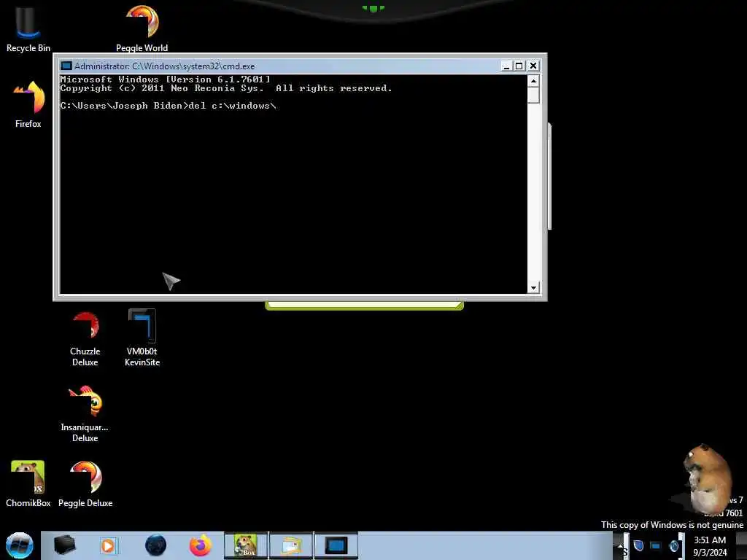Select the cmd.exe taskbar button
747x560 pixels.
(x=336, y=545)
